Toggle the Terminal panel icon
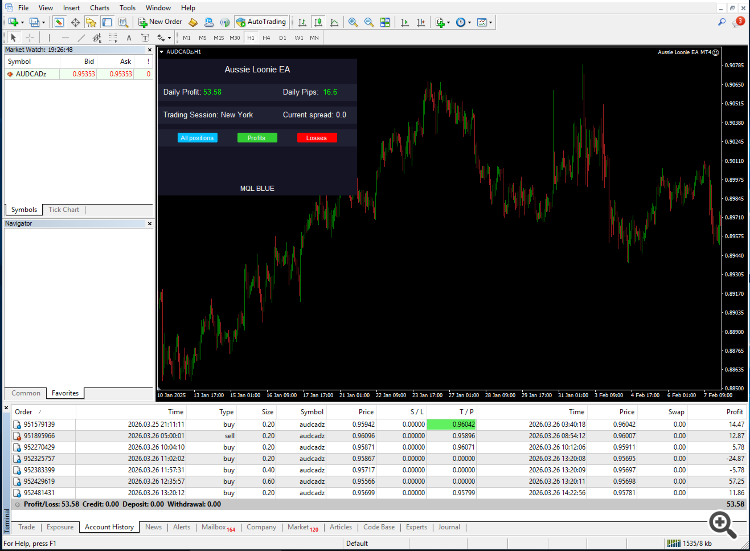 tap(107, 22)
